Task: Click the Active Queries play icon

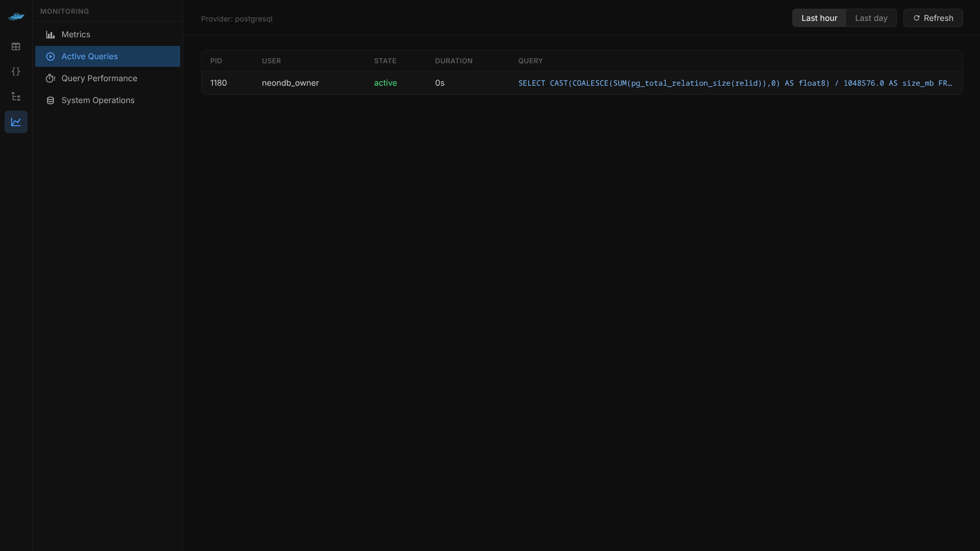Action: [50, 57]
